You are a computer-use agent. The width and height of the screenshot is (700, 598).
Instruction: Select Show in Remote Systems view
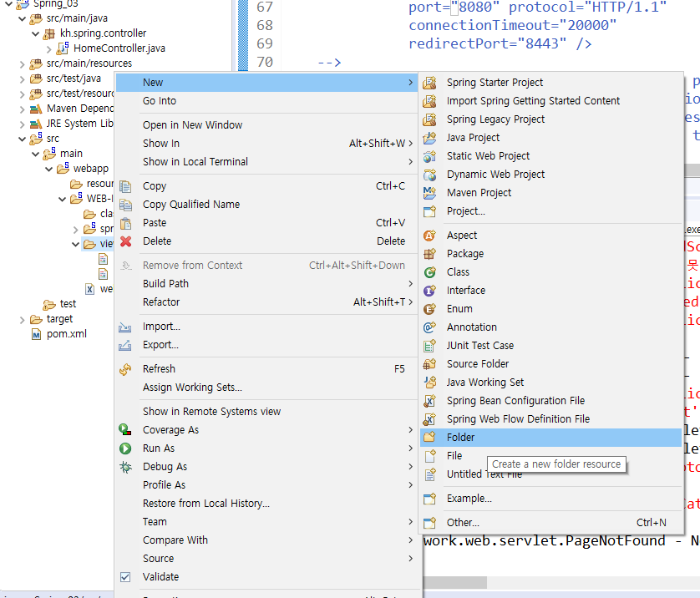[267, 412]
